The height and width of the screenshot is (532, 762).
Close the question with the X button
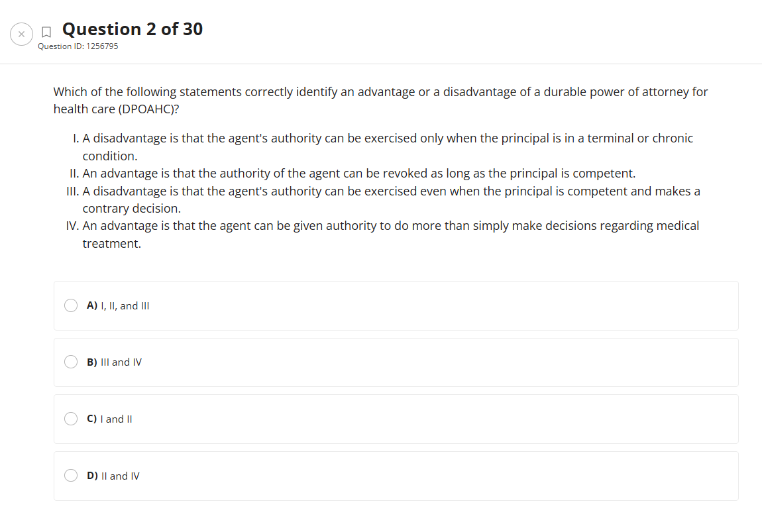(x=21, y=34)
